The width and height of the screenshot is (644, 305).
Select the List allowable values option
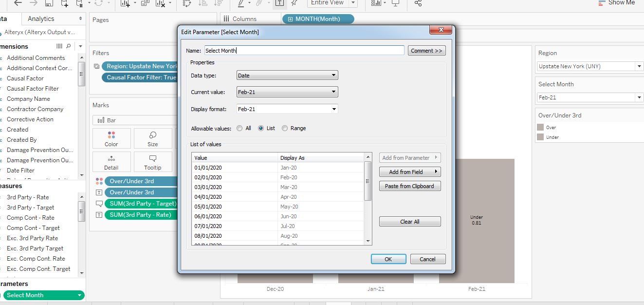(261, 128)
